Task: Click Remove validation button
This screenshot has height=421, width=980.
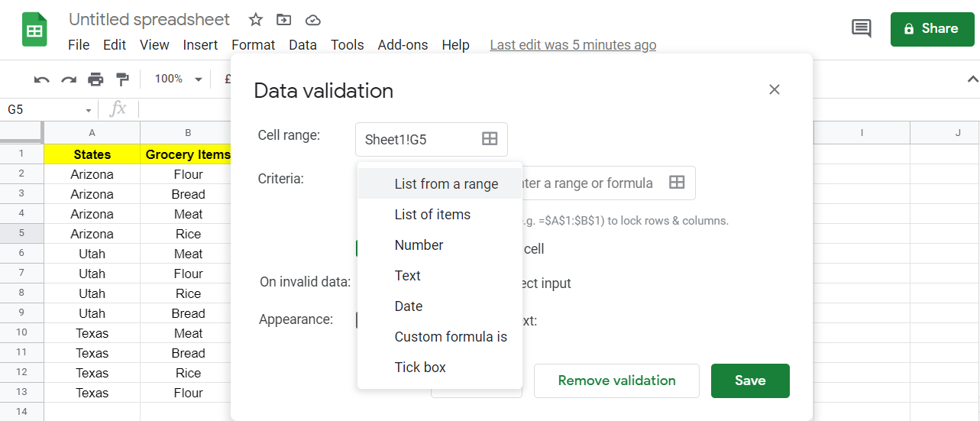Action: tap(616, 381)
